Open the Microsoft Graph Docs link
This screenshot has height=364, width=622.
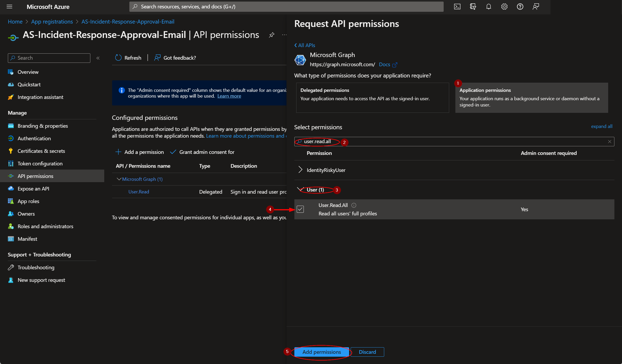388,64
